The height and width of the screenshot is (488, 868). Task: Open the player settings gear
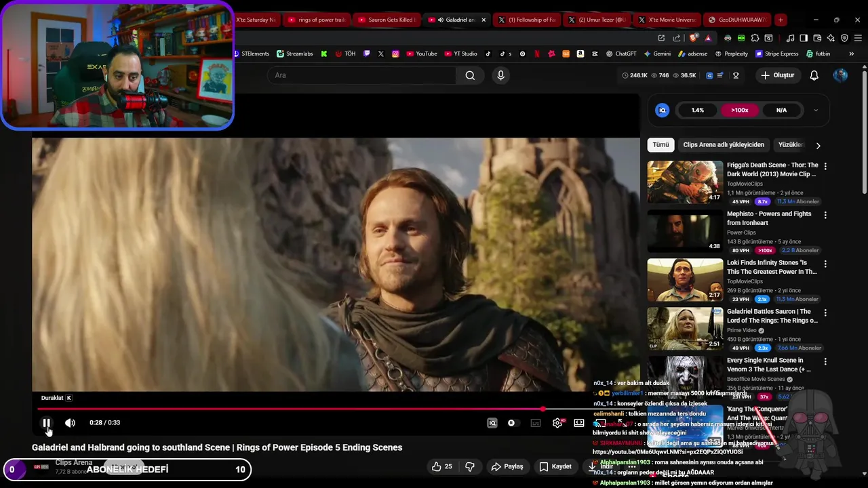tap(557, 423)
